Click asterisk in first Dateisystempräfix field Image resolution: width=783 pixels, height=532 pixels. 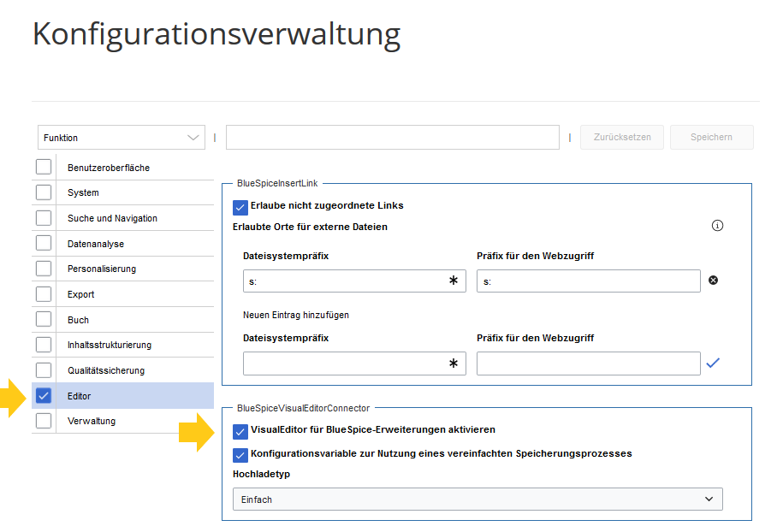[453, 281]
